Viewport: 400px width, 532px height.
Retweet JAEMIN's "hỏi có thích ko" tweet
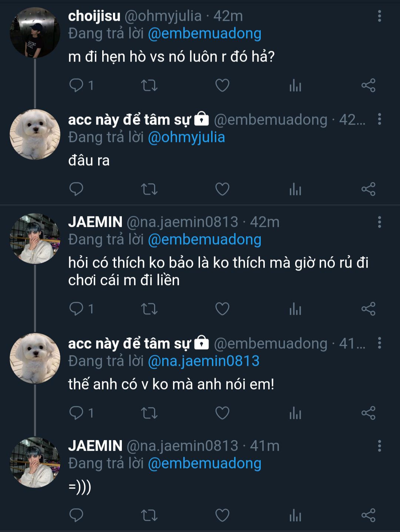(x=149, y=309)
